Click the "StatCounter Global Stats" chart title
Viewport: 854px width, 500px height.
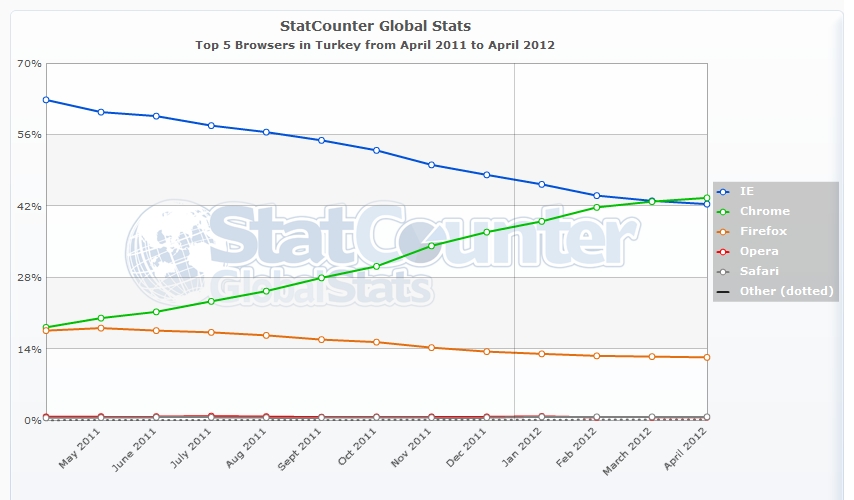click(376, 25)
